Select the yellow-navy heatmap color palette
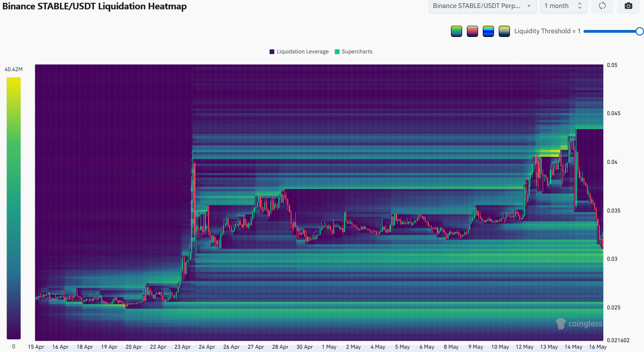 click(x=504, y=31)
